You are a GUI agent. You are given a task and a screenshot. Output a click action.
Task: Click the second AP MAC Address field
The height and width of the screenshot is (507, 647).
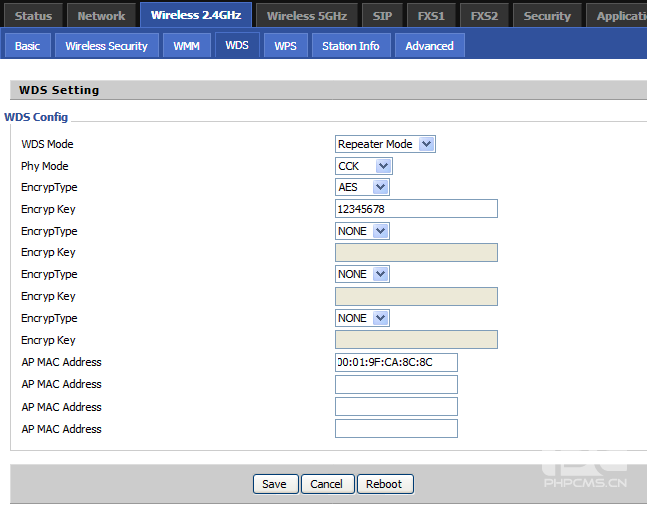[x=396, y=385]
